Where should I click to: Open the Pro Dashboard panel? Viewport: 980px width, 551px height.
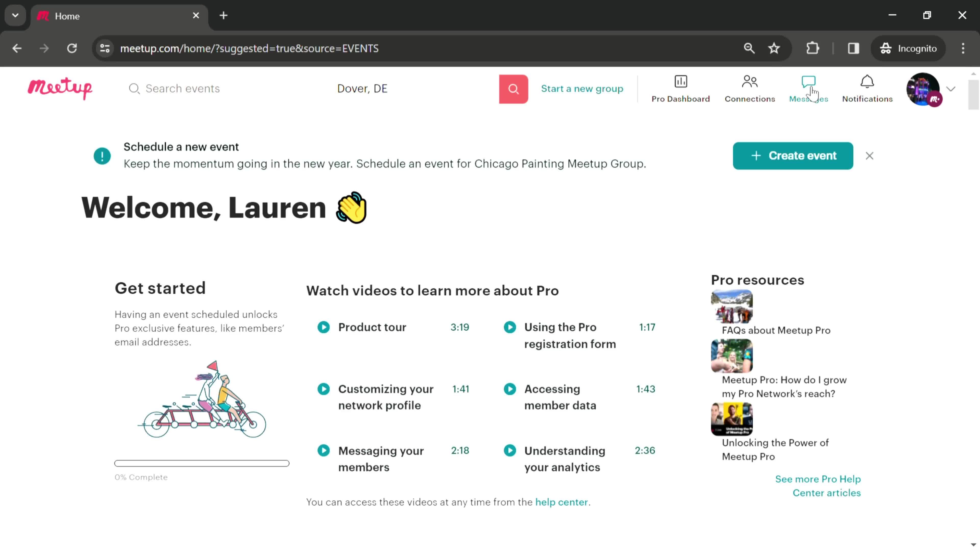point(680,88)
